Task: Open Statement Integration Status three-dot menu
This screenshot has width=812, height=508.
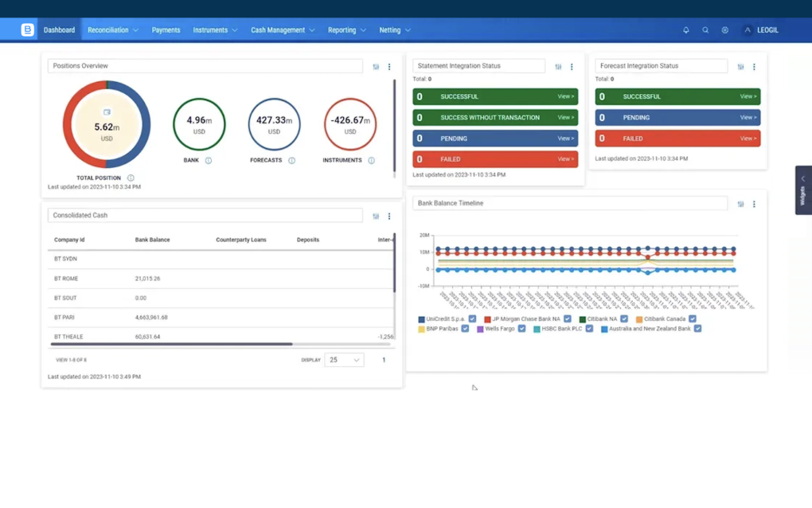Action: [x=572, y=67]
